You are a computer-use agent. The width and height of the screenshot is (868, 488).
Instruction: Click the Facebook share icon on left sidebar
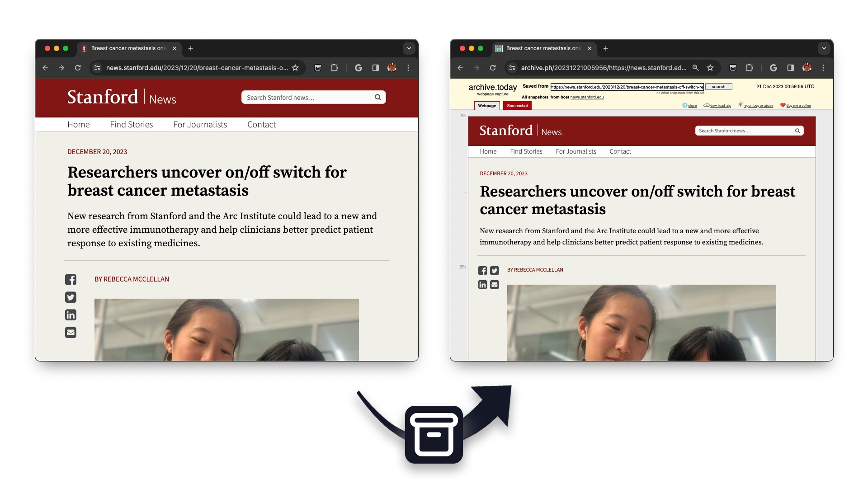click(x=71, y=279)
